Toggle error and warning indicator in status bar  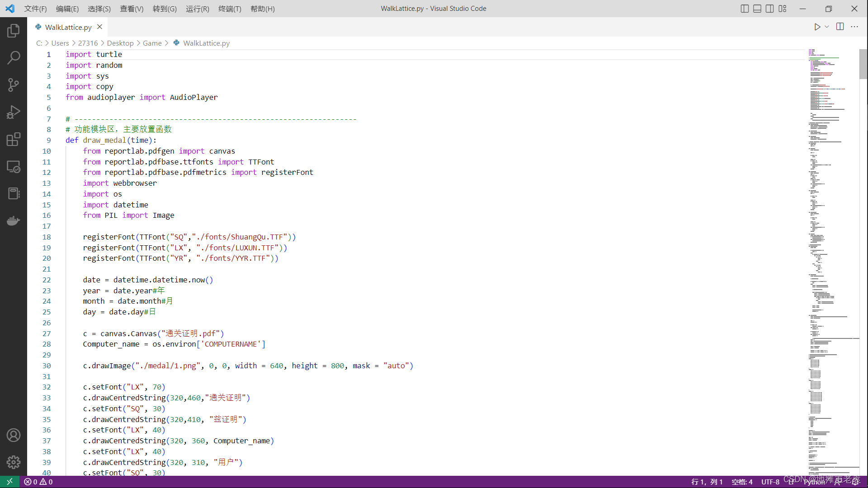click(38, 481)
